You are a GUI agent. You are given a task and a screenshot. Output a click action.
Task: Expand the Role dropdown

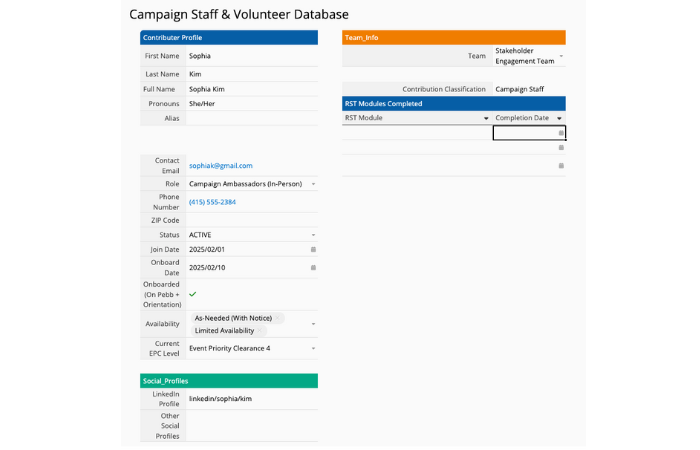tap(313, 184)
